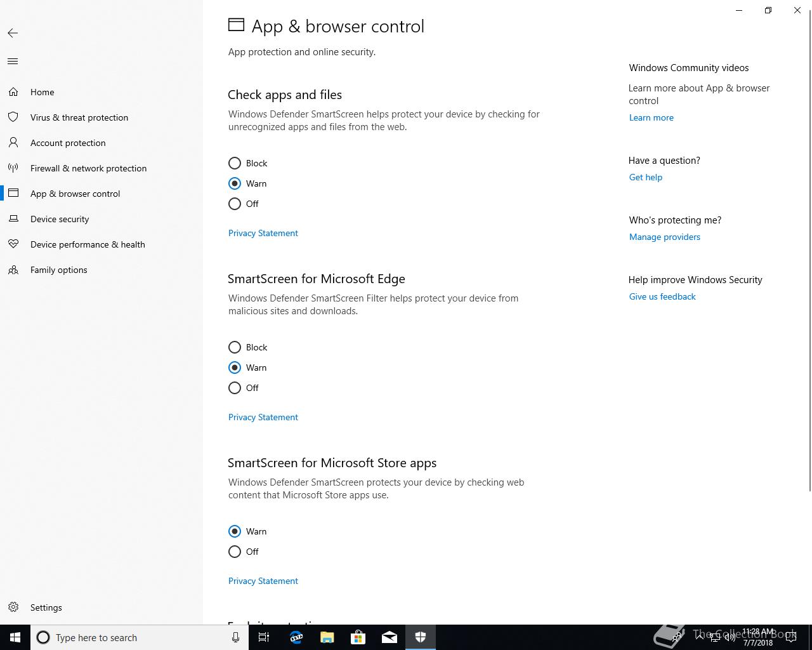Turn Off SmartScreen for Microsoft Edge
Screen dimensions: 812x650
coord(235,388)
